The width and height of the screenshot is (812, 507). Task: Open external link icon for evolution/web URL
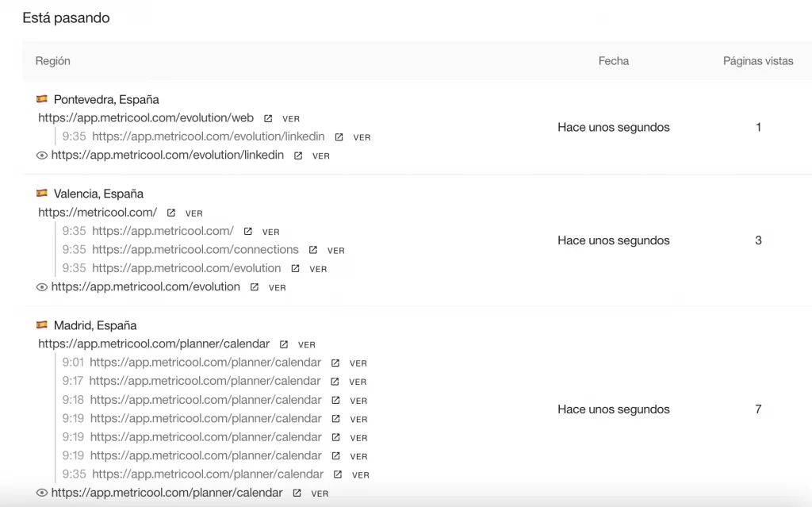tap(268, 119)
